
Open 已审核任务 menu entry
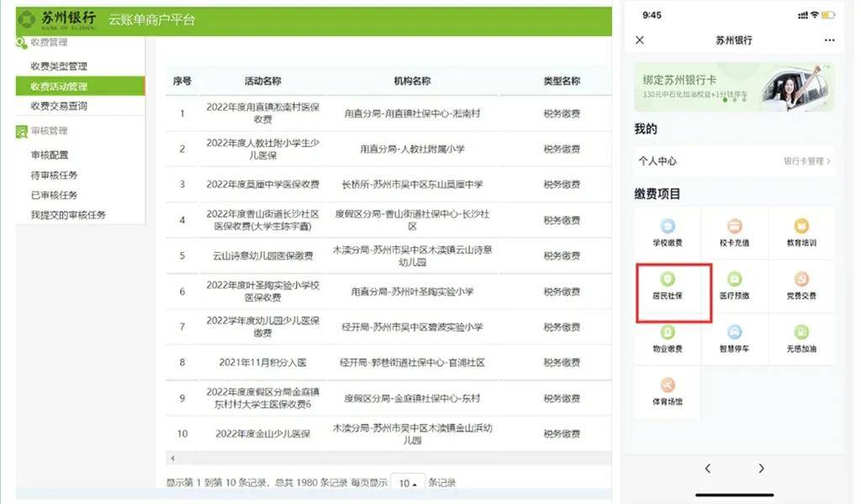(54, 195)
